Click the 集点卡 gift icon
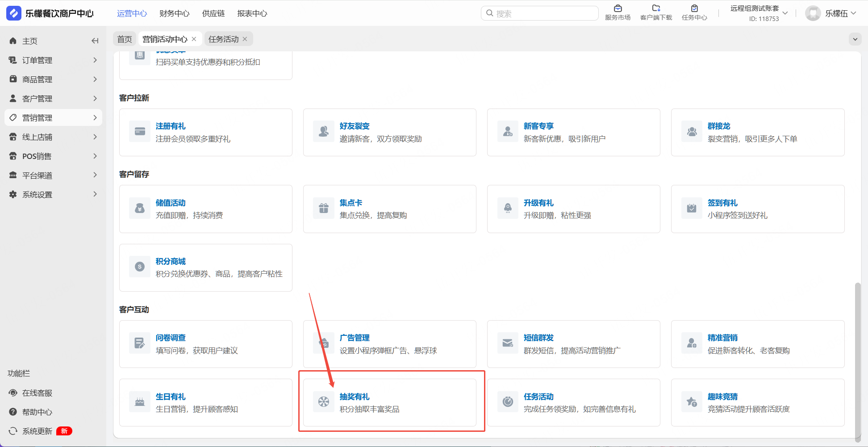The width and height of the screenshot is (868, 447). pos(324,208)
